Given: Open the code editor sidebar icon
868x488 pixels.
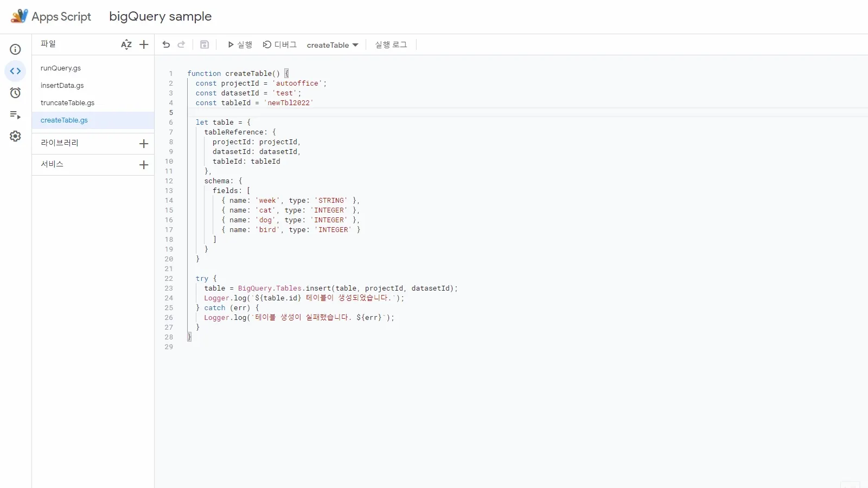Looking at the screenshot, I should 15,71.
